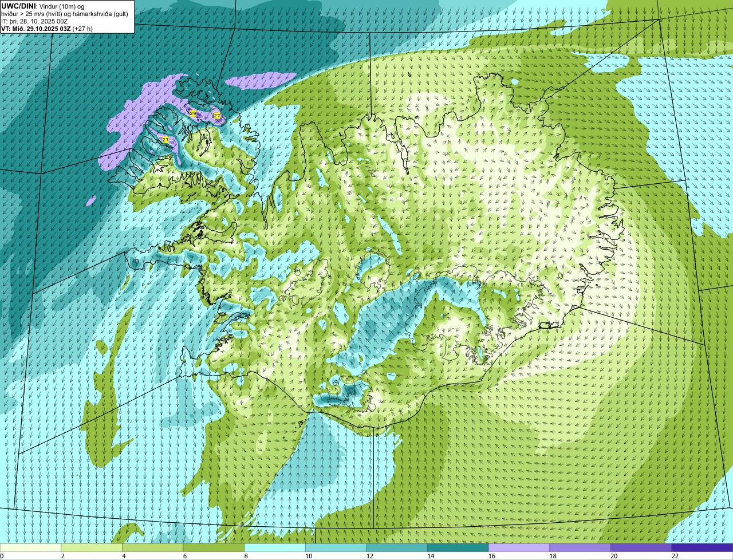Click the yellow 29 gust label
Viewport: 733px width, 560px height.
point(193,113)
